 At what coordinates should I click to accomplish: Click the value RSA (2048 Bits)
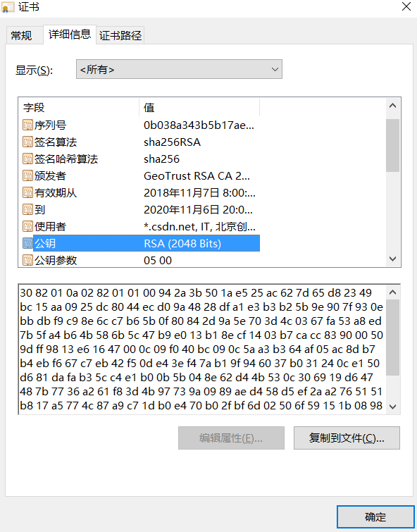[x=182, y=244]
